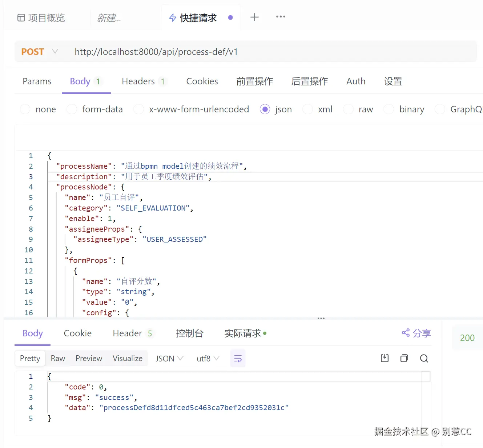This screenshot has width=483, height=448.
Task: Click the share icon next to 分享
Action: click(x=406, y=333)
